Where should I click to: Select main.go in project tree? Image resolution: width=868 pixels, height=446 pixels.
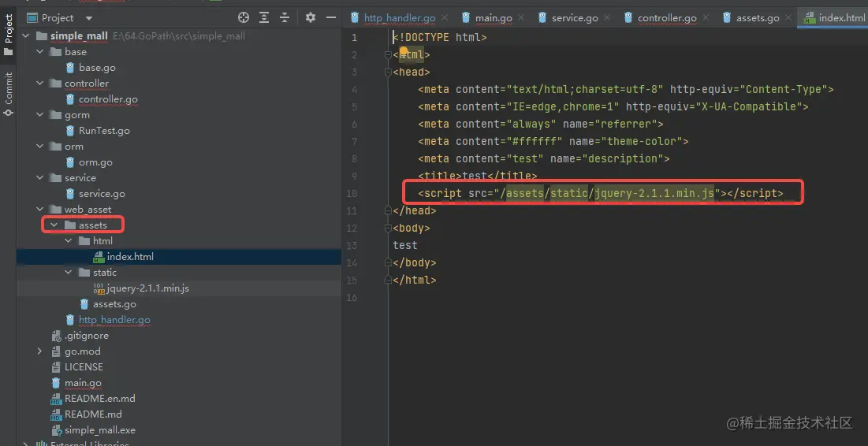pyautogui.click(x=83, y=383)
